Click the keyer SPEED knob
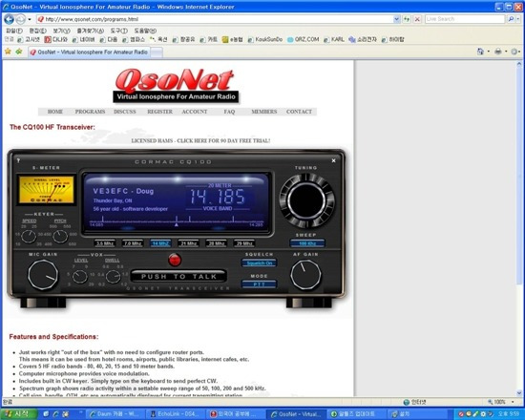This screenshot has width=525, height=420. 29,237
